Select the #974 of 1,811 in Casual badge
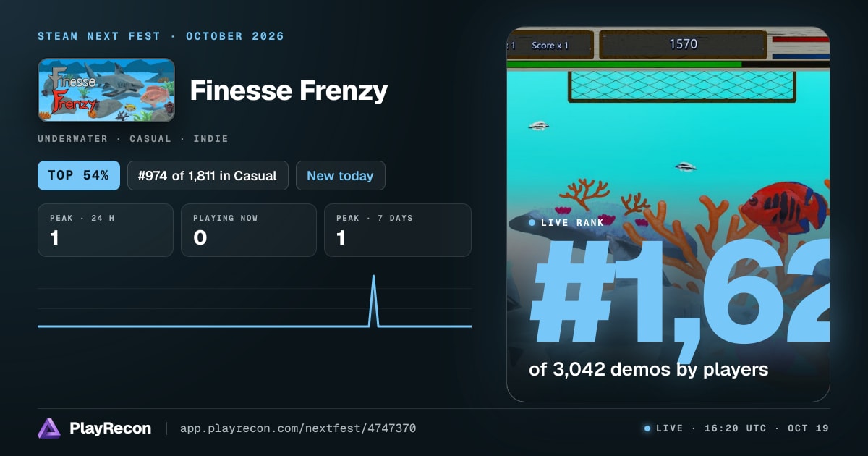Screen dimensions: 868x456 click(208, 175)
